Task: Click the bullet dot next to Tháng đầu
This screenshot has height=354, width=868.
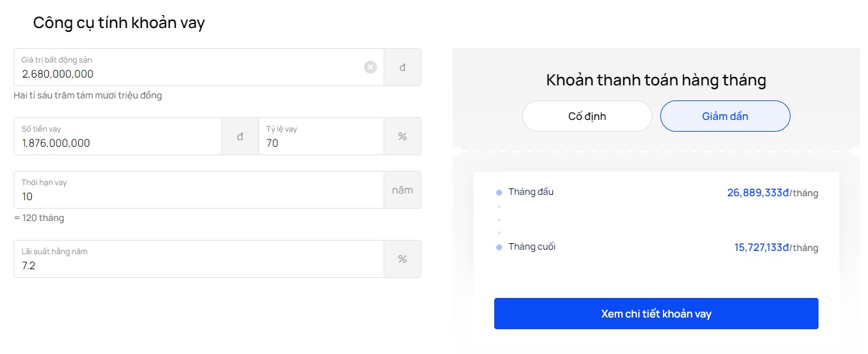Action: coord(499,192)
